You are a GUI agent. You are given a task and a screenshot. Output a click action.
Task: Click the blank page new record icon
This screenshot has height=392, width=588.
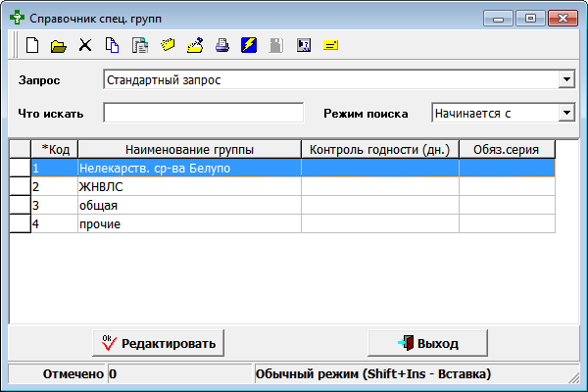[x=32, y=45]
